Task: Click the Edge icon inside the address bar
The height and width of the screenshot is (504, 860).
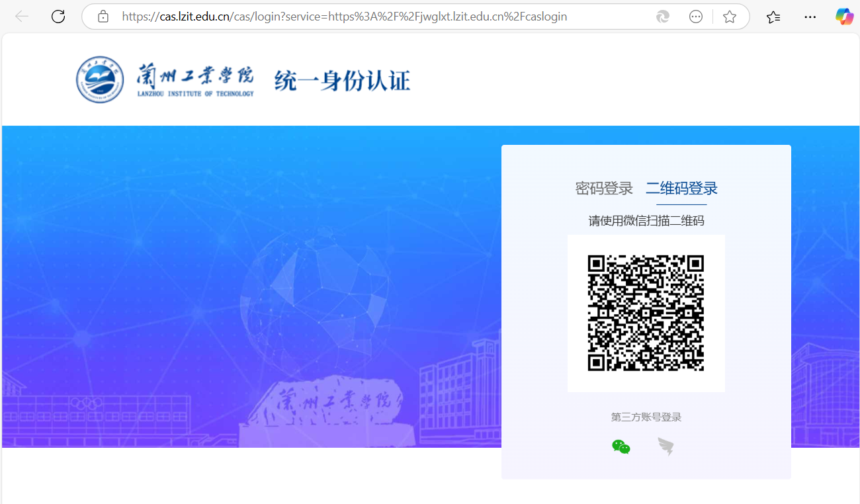Action: (x=662, y=17)
